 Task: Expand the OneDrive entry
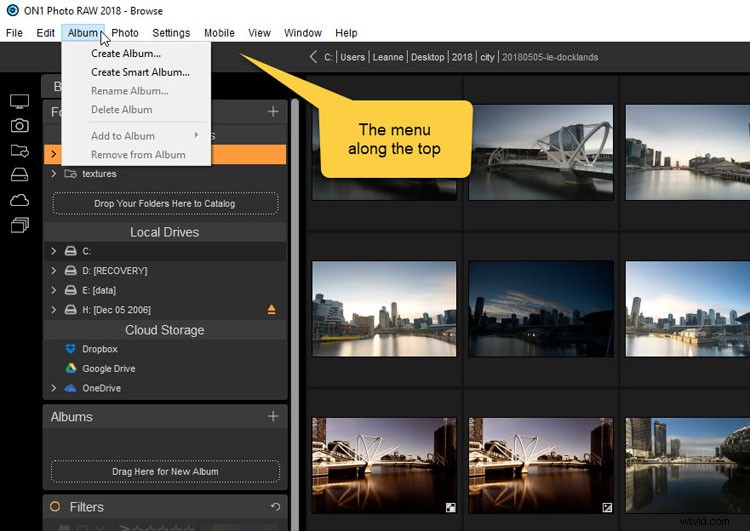(54, 388)
